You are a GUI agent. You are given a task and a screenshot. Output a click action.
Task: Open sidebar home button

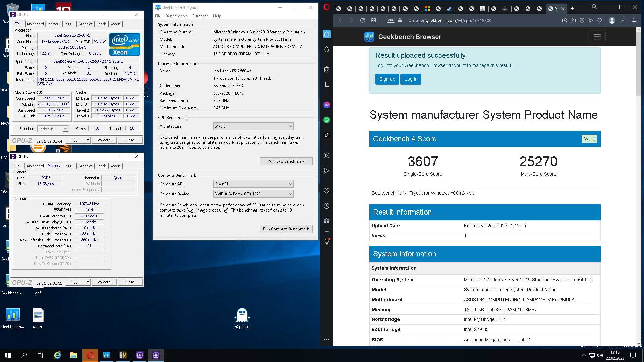point(327,34)
